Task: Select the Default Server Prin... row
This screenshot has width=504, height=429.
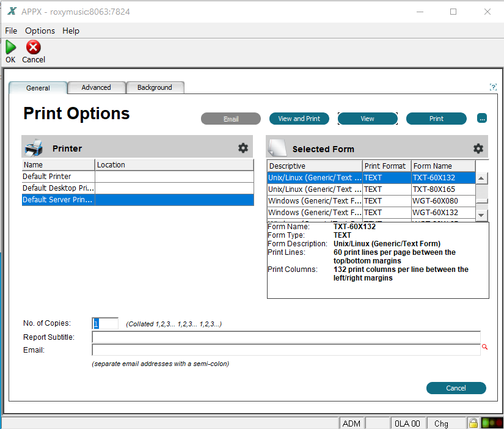Action: 138,200
